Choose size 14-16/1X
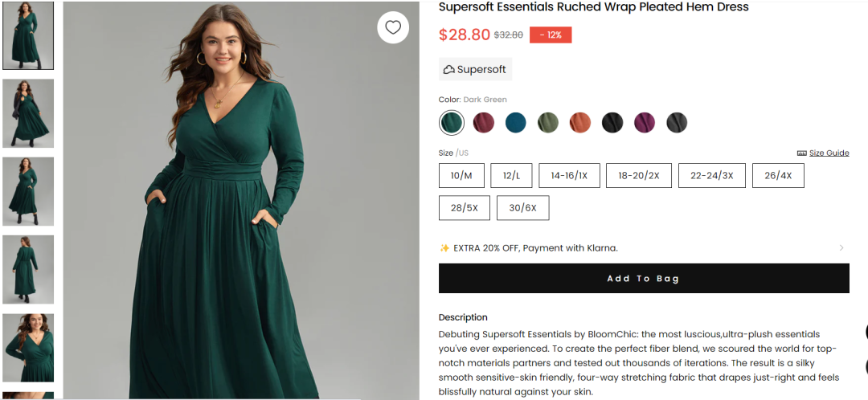 click(x=569, y=176)
